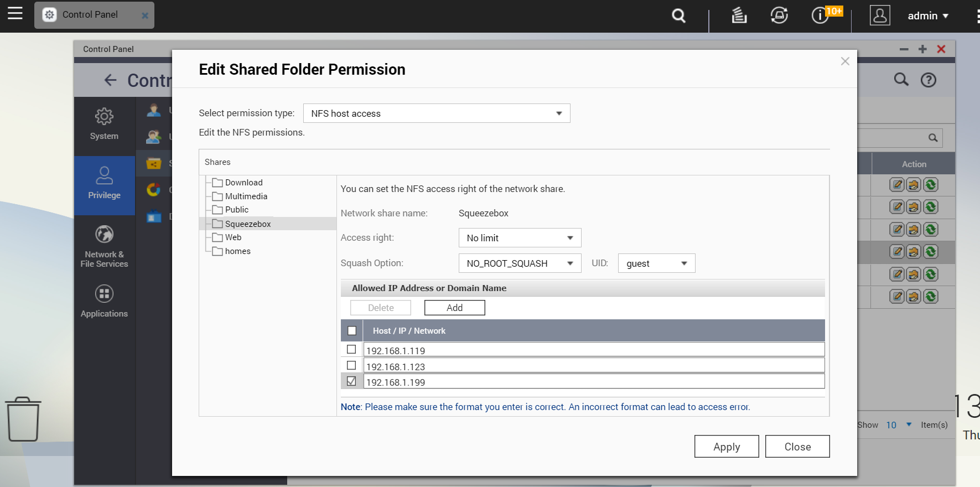Screen dimensions: 980x487
Task: Open the desktop trash bin
Action: (x=23, y=418)
